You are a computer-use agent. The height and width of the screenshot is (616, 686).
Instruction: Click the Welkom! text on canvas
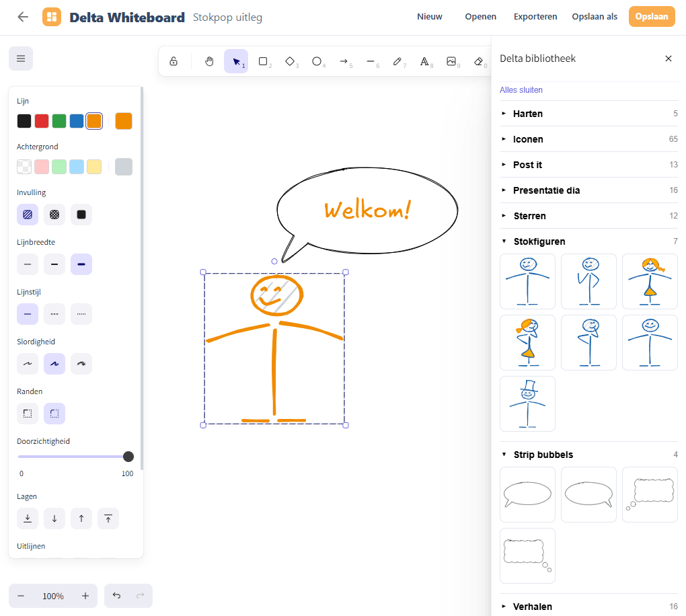367,210
